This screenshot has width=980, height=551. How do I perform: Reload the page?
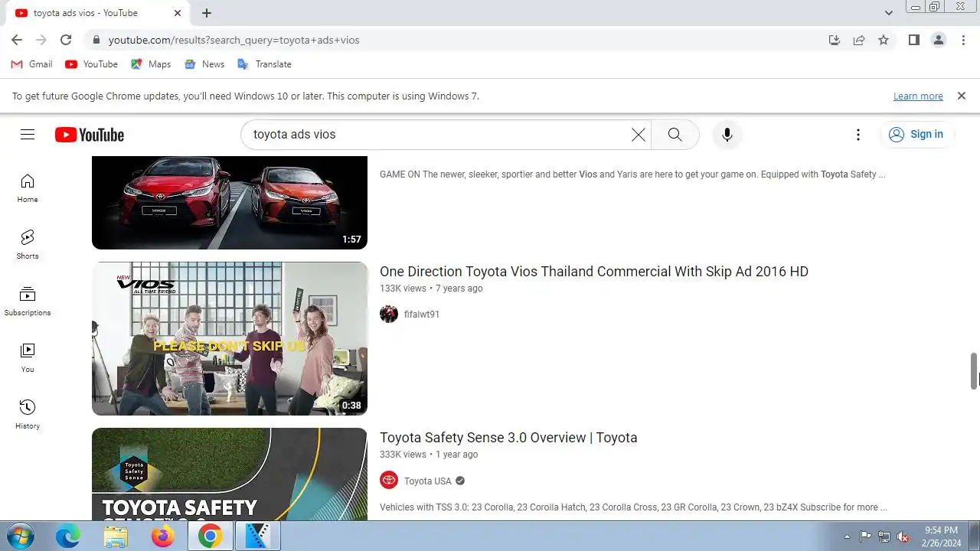[66, 40]
